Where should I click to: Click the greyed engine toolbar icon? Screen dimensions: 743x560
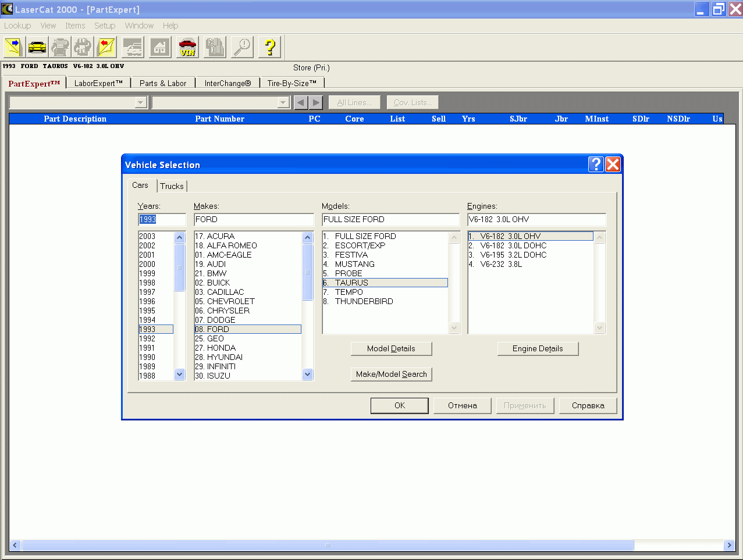[x=60, y=47]
